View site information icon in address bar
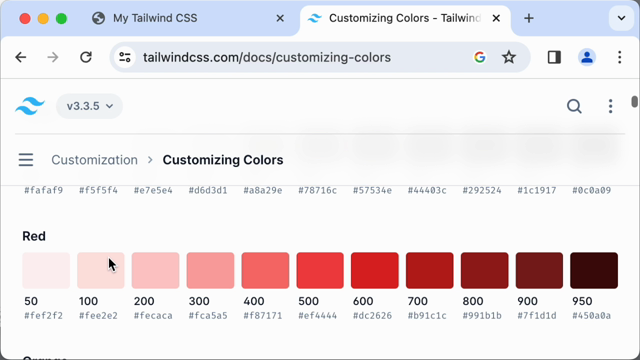640x360 pixels. [125, 57]
